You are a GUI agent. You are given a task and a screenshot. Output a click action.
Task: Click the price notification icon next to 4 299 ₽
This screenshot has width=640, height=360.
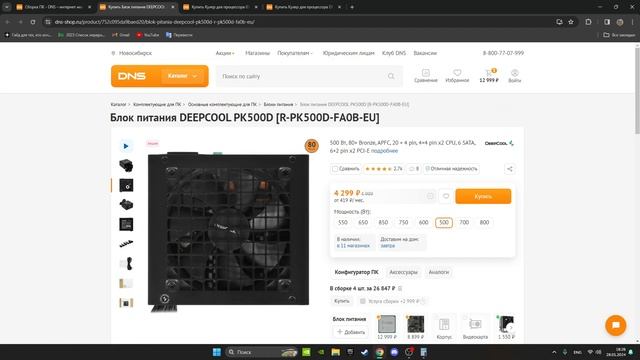[x=430, y=196]
